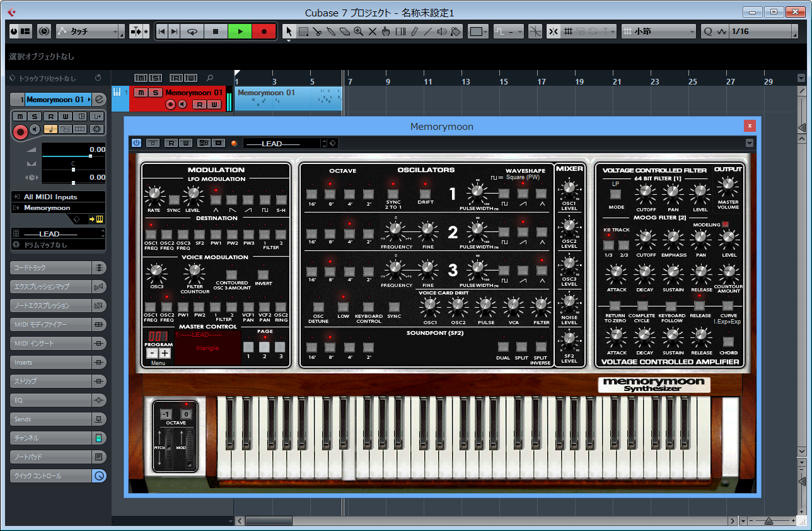
Task: Open All MIDI Inputs routing selector
Action: pyautogui.click(x=58, y=197)
